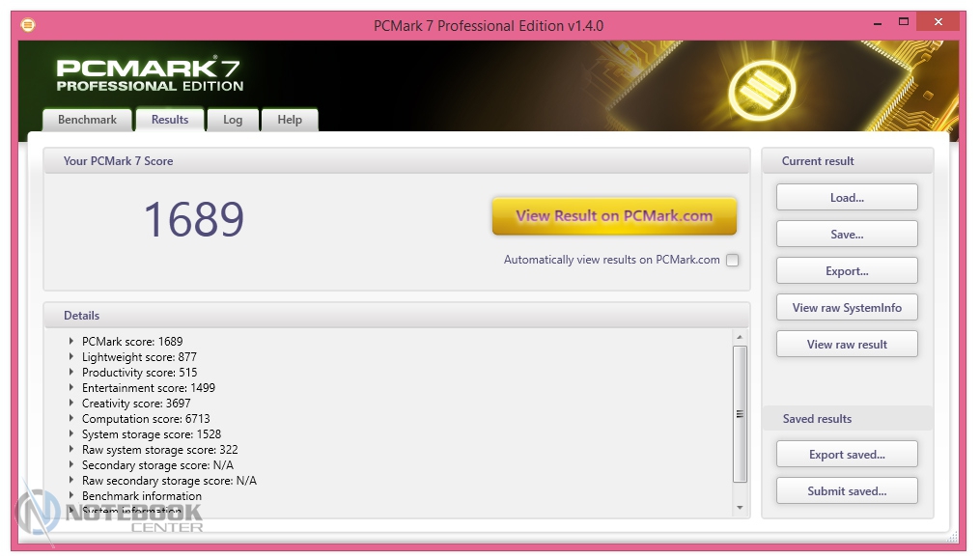Click the Export... button
The width and height of the screenshot is (980, 558).
(847, 271)
